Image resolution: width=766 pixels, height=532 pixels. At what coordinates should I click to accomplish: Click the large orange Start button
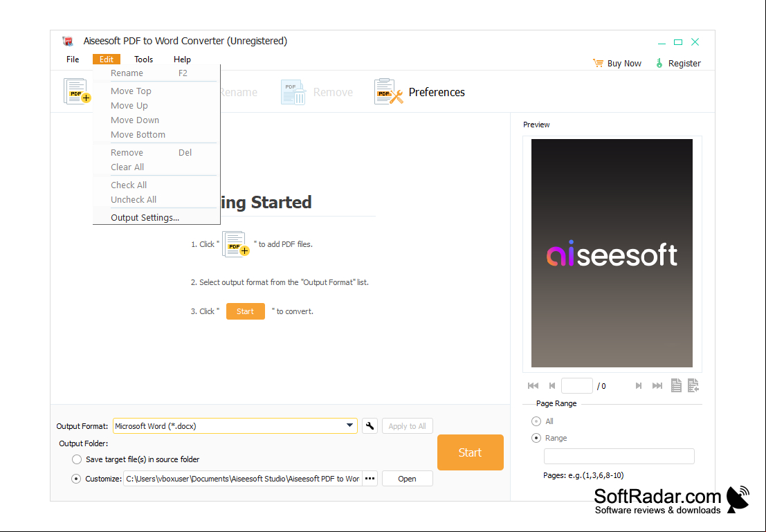pyautogui.click(x=470, y=452)
